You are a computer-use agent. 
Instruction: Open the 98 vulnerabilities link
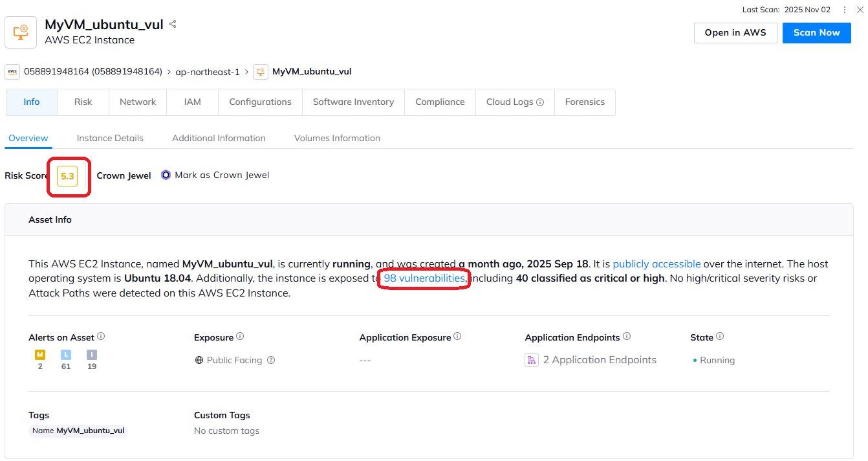pyautogui.click(x=424, y=278)
